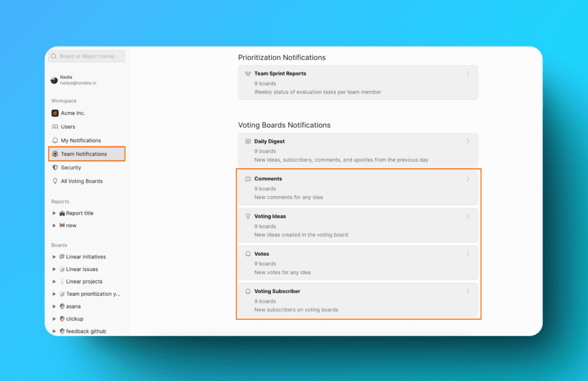Viewport: 588px width, 381px height.
Task: Click the All Voting Boards lightbulb icon
Action: (x=55, y=181)
